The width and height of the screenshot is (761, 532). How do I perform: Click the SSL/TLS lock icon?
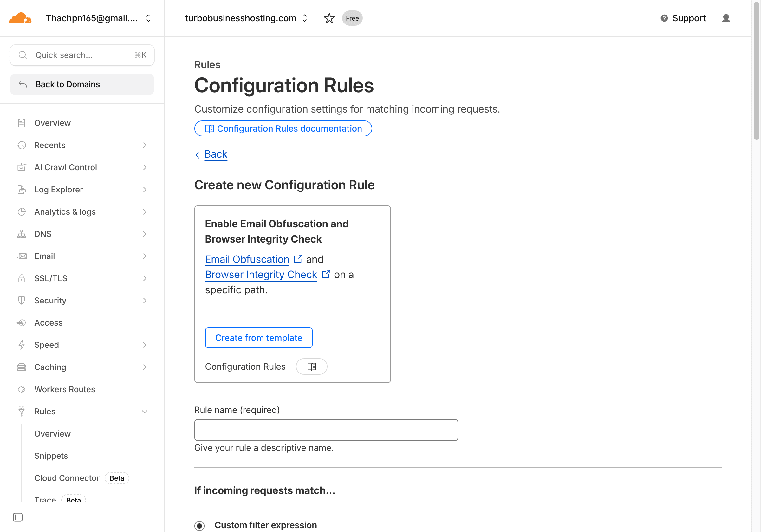22,278
